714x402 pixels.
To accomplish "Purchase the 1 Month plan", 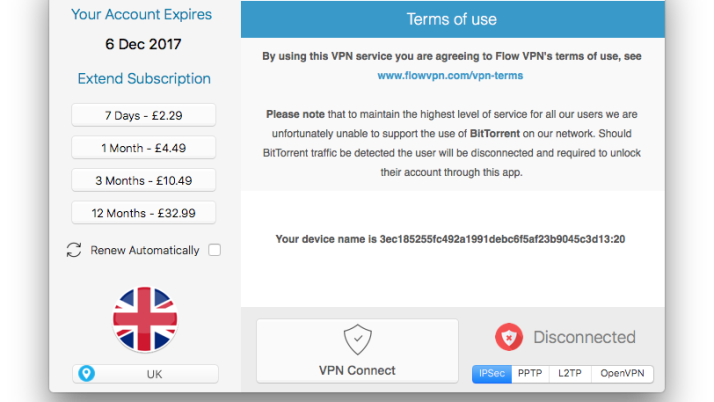I will pos(144,148).
